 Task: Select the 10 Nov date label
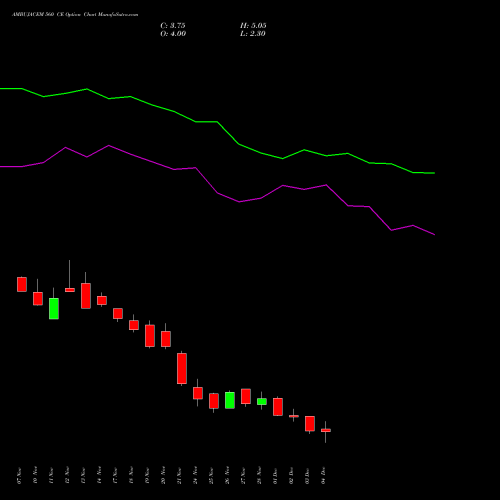(x=35, y=475)
